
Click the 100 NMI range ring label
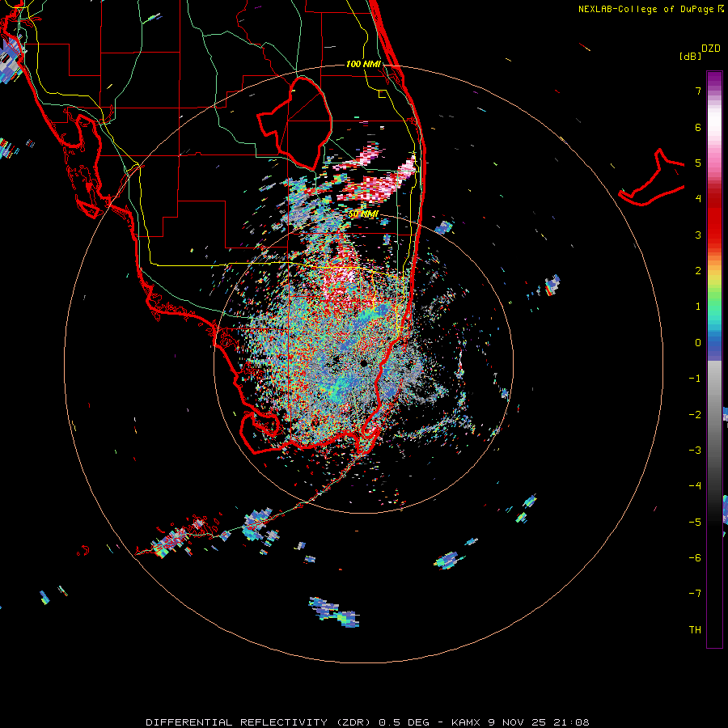(x=363, y=64)
